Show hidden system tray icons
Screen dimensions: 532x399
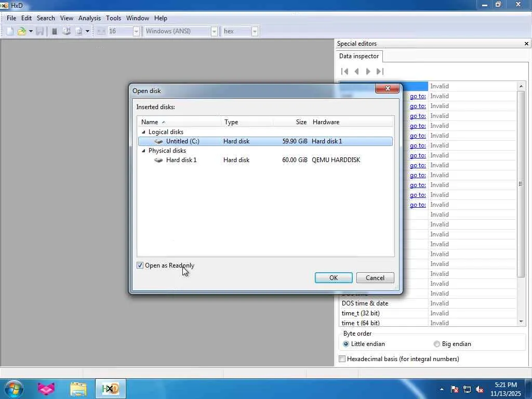point(442,389)
